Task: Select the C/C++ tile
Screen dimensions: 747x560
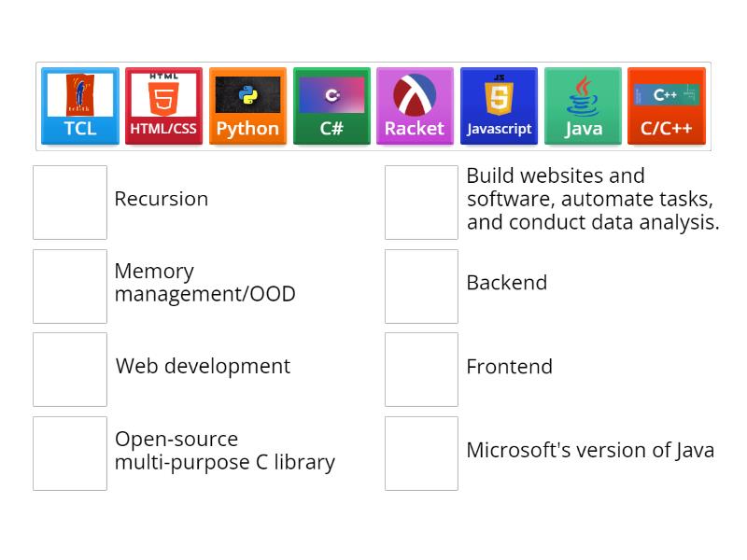Action: pos(666,105)
